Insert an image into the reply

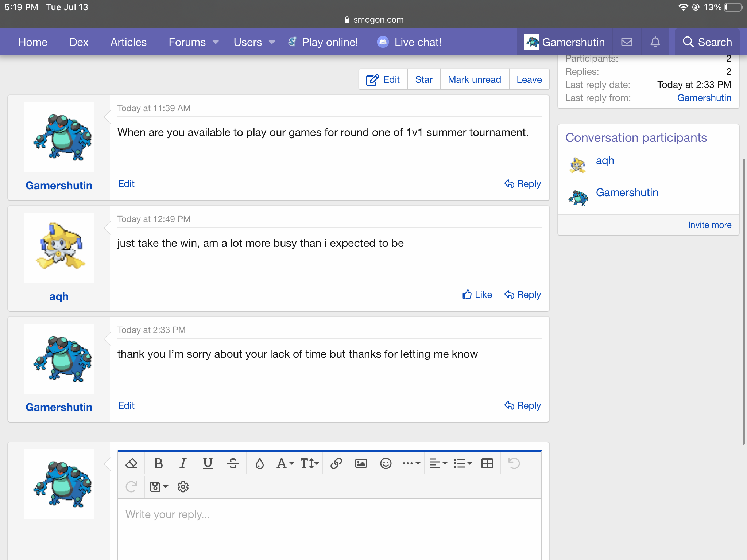(360, 463)
